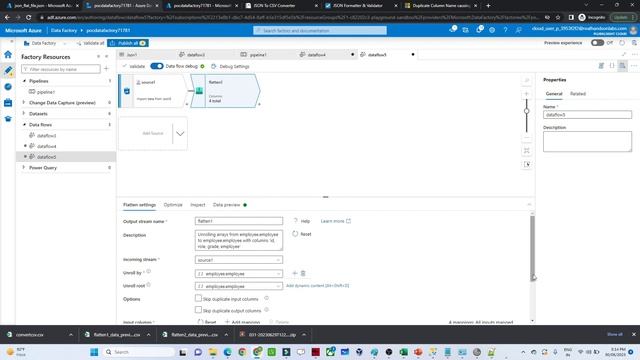Toggle the Preview experience switch
Screen dimensions: 640x360
tap(597, 42)
